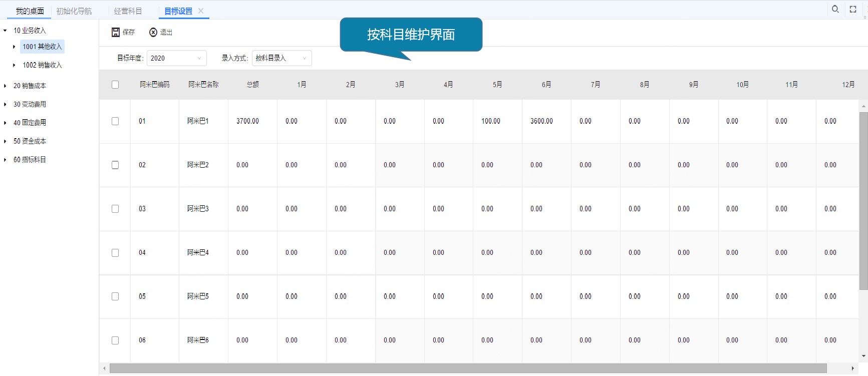Click horizontal scrollbar right arrow
The image size is (868, 376).
(852, 368)
